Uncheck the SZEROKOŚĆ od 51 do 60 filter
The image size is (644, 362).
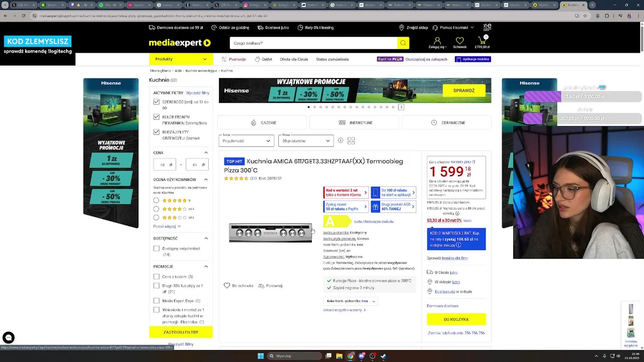[x=156, y=102]
